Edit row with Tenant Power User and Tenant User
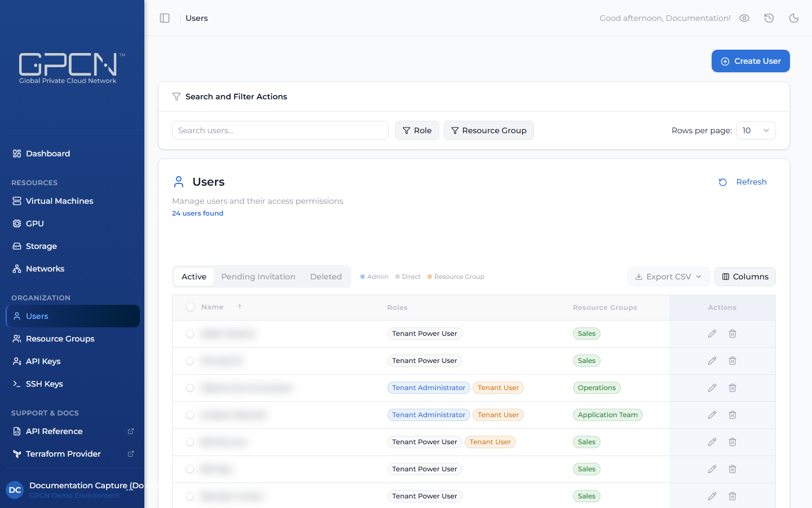The height and width of the screenshot is (508, 812). (x=712, y=442)
